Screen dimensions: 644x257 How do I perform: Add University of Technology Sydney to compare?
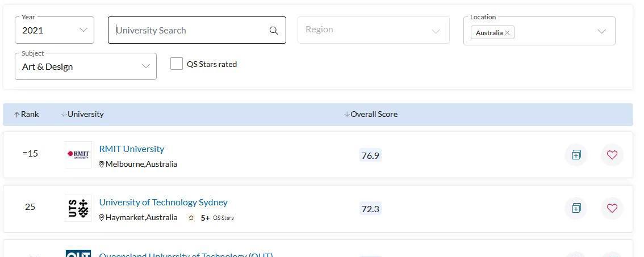(x=576, y=208)
